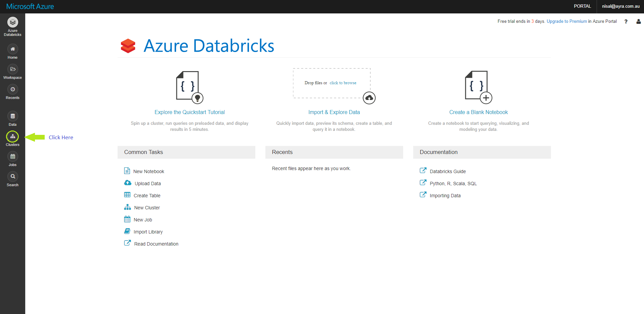This screenshot has width=644, height=314.
Task: Click the Recents panel header
Action: click(334, 152)
